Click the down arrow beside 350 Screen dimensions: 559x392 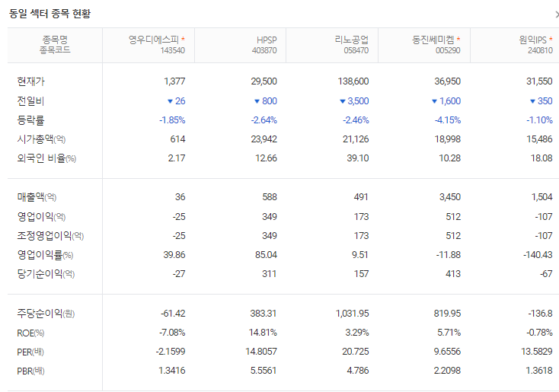click(x=532, y=101)
